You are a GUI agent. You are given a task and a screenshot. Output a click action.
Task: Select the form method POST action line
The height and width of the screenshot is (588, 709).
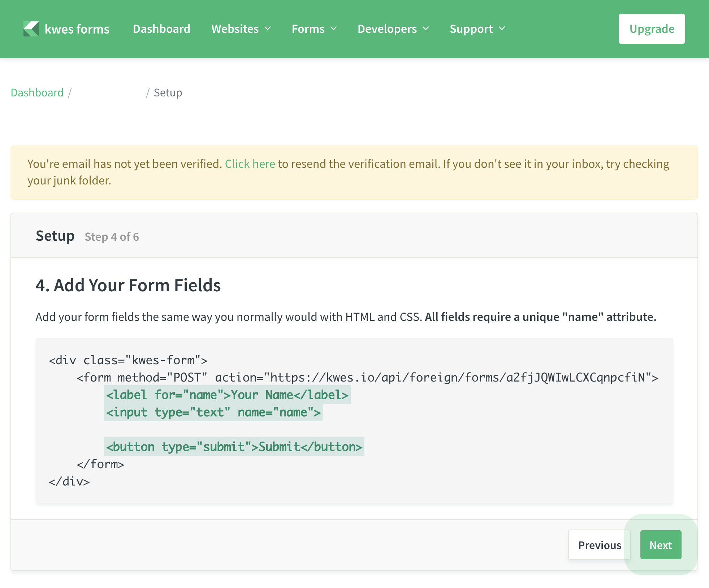(367, 378)
